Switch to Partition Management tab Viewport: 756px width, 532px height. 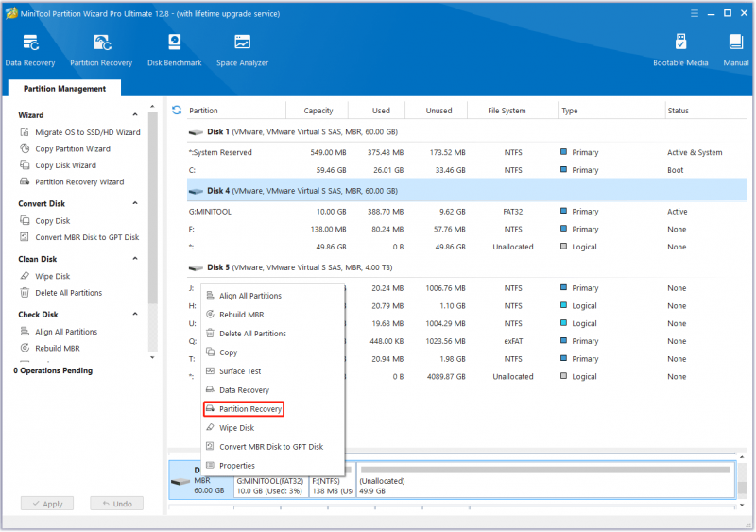click(x=64, y=89)
